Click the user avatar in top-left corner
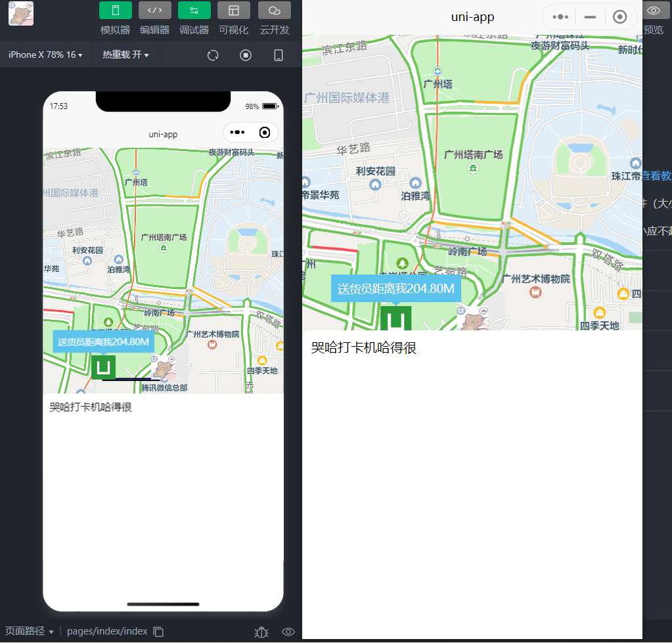672x643 pixels. pos(21,13)
